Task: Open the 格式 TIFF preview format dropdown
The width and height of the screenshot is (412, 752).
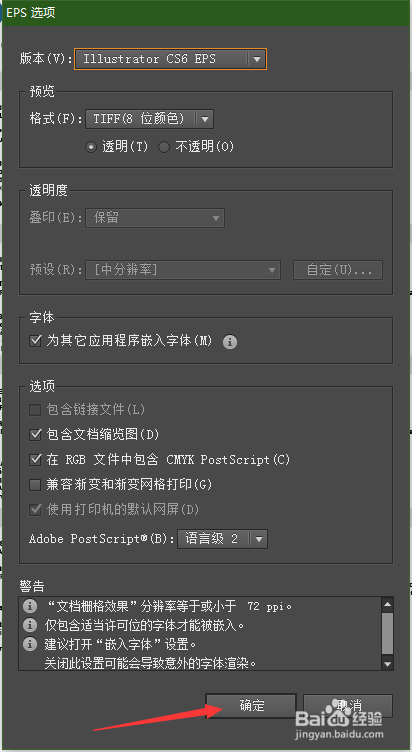Action: [x=149, y=119]
